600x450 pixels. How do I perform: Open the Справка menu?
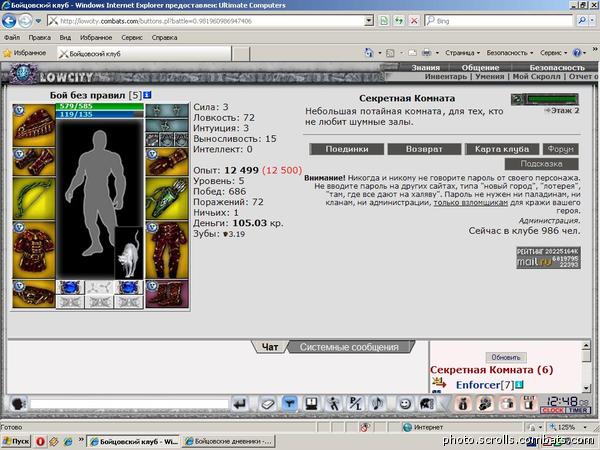tap(164, 38)
